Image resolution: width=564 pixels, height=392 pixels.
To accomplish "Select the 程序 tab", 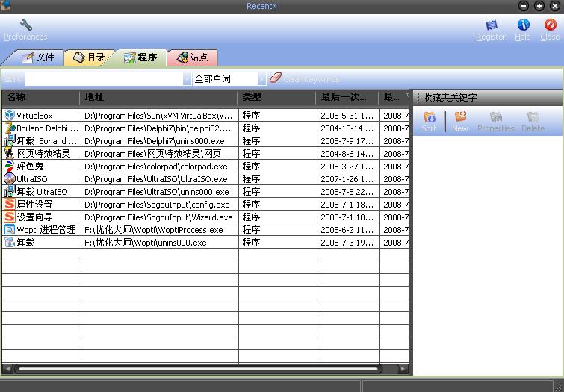I will pos(140,57).
